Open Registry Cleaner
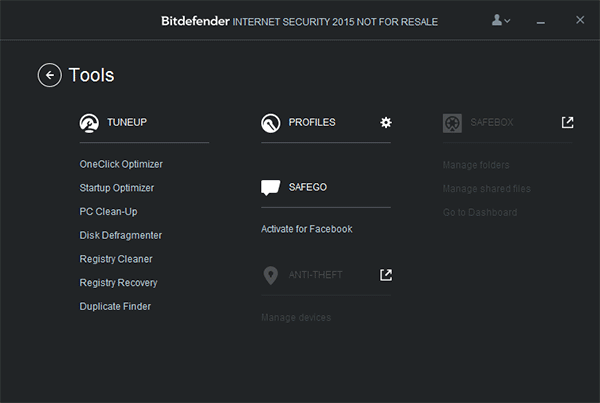 pyautogui.click(x=116, y=259)
